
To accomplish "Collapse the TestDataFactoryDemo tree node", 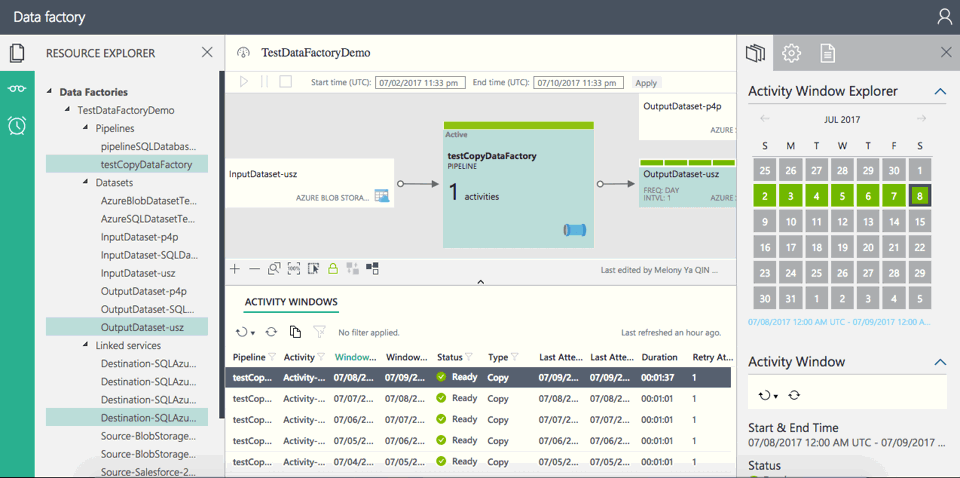I will [x=67, y=111].
